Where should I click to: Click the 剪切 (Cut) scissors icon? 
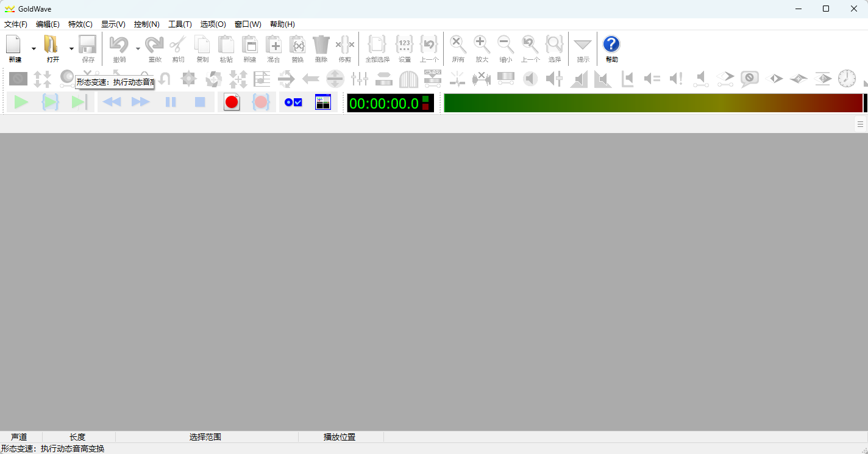(x=178, y=48)
